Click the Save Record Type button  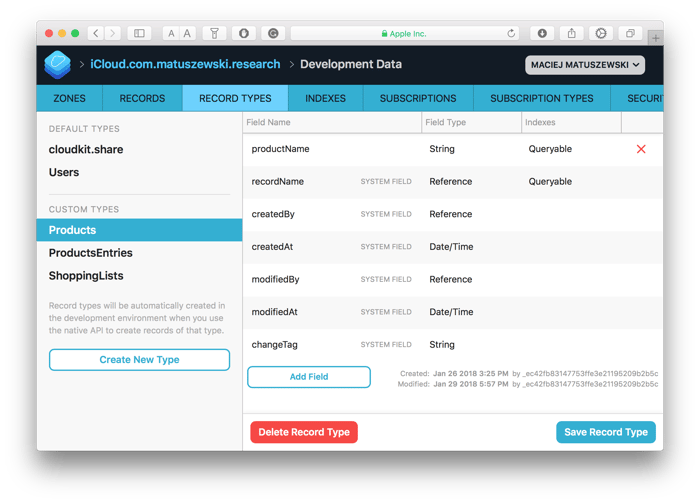[x=605, y=432]
